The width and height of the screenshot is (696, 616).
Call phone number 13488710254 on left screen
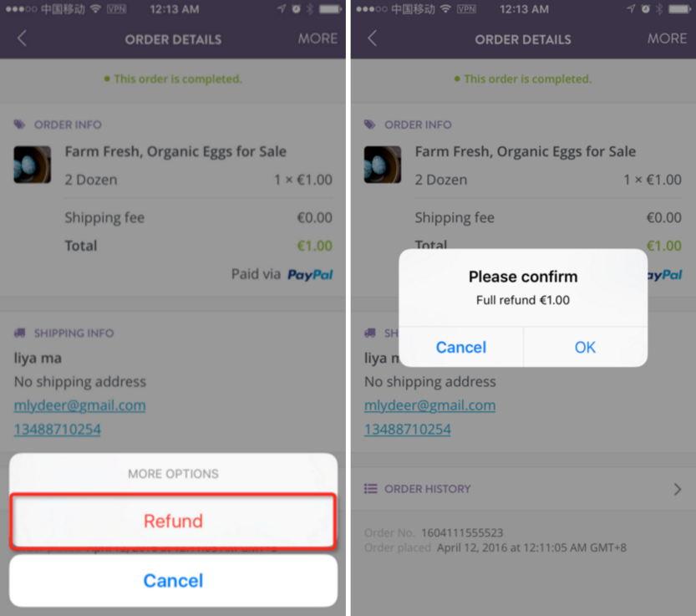coord(58,430)
